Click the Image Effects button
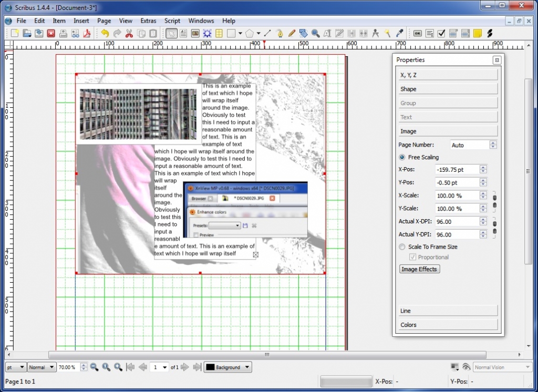 click(x=419, y=269)
